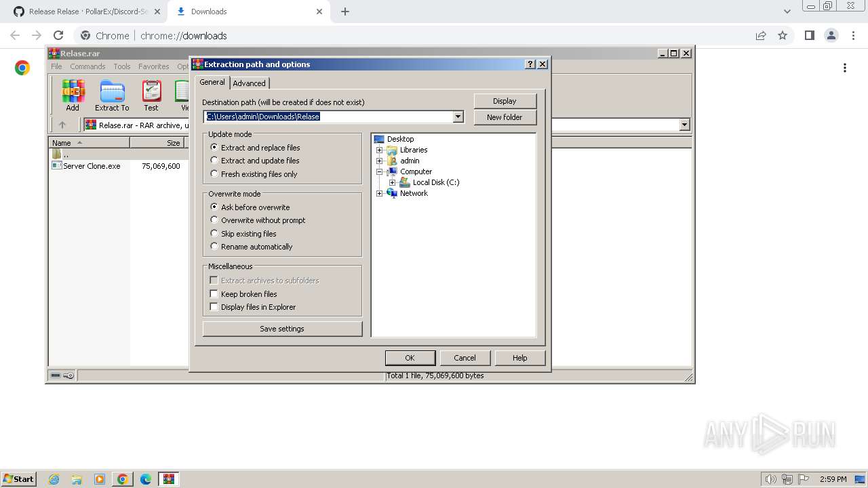
Task: Select Overwrite without prompt
Action: (x=214, y=220)
